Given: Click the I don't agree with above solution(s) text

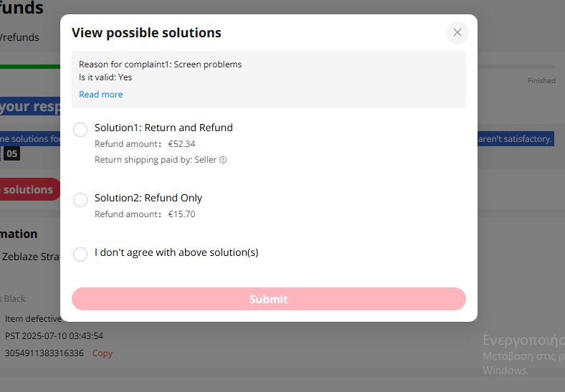Looking at the screenshot, I should [x=176, y=252].
